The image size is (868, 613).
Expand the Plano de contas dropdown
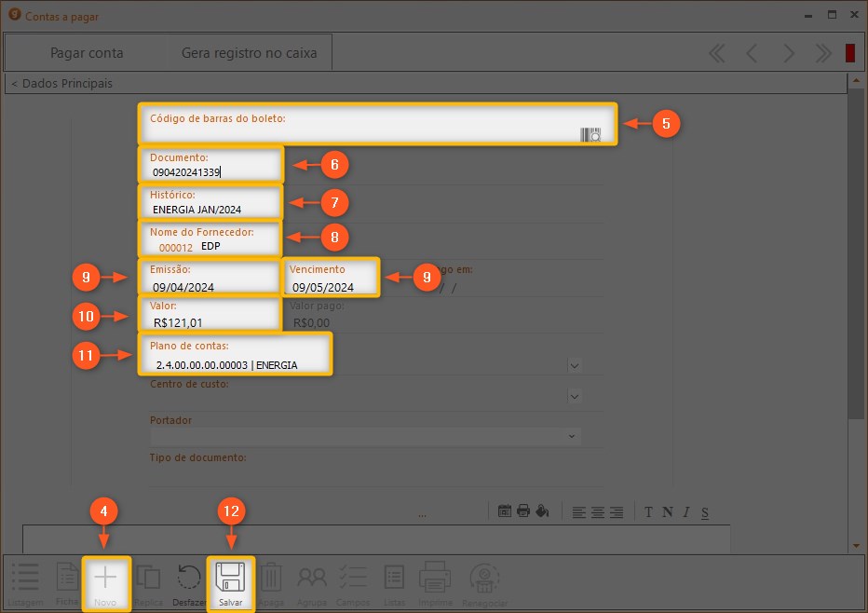click(x=574, y=365)
